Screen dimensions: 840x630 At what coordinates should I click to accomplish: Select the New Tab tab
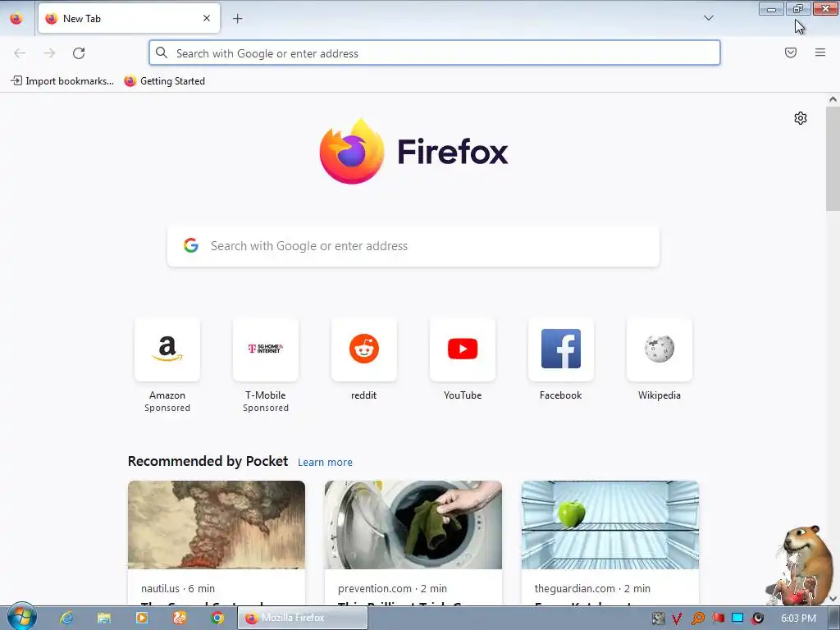click(129, 18)
